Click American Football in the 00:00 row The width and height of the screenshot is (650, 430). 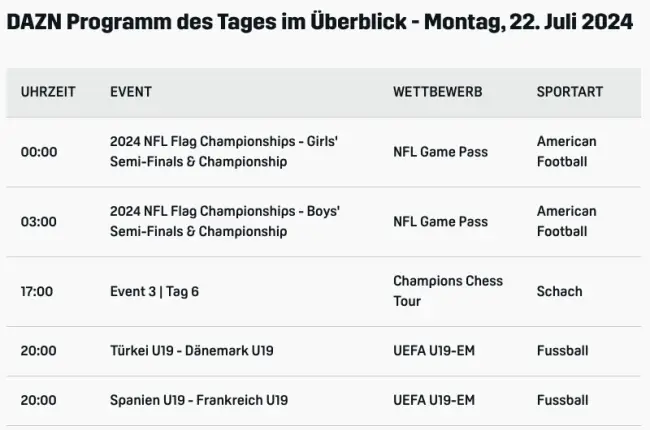[x=566, y=152]
